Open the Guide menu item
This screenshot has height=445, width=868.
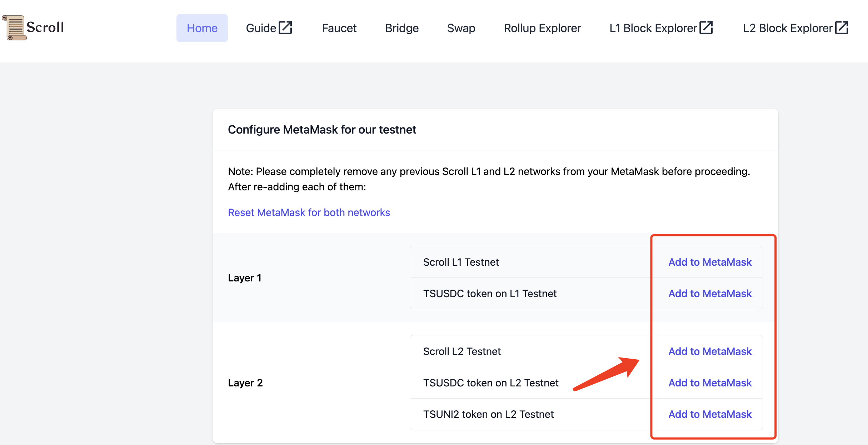pyautogui.click(x=269, y=28)
